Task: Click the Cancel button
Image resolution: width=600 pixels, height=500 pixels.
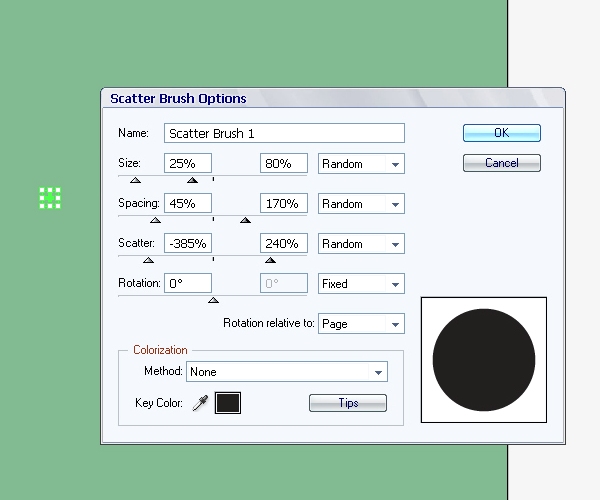Action: click(x=502, y=163)
